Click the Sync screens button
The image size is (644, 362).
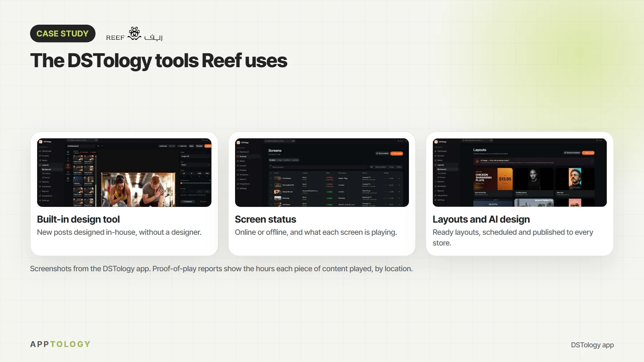pos(382,153)
